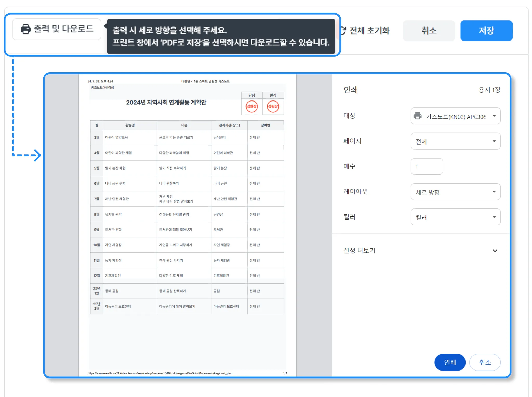Click the 설정 더보기 chevron icon
This screenshot has width=532, height=397.
495,251
